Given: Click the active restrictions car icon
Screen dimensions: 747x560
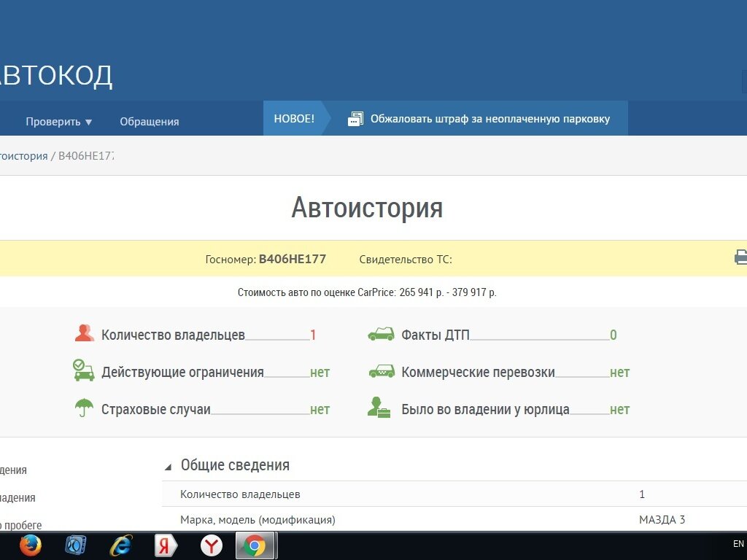Looking at the screenshot, I should click(84, 370).
